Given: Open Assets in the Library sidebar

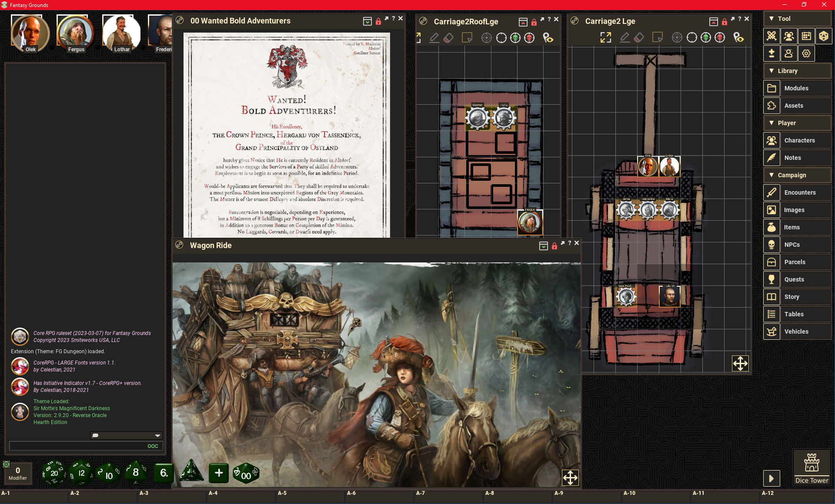Looking at the screenshot, I should [x=797, y=106].
